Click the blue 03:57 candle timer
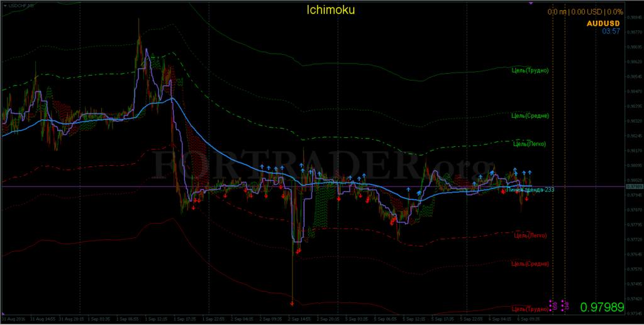Screen dimensions: 644x325 (611, 31)
